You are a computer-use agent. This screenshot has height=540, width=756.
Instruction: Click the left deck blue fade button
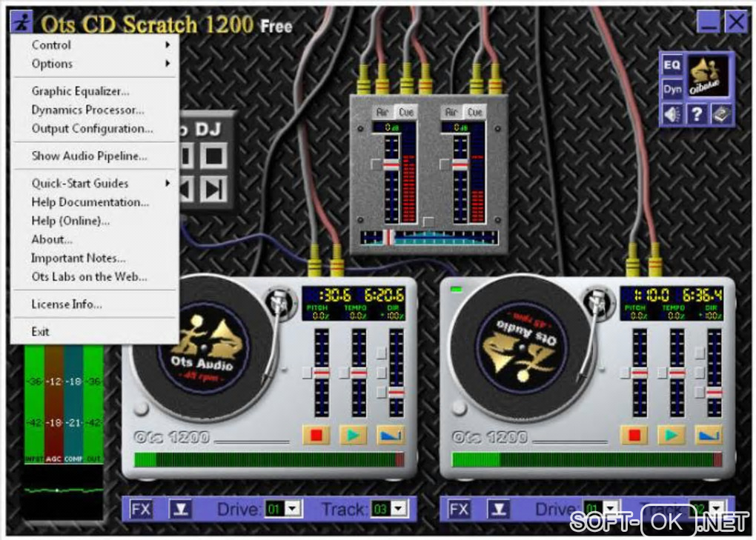pyautogui.click(x=390, y=435)
